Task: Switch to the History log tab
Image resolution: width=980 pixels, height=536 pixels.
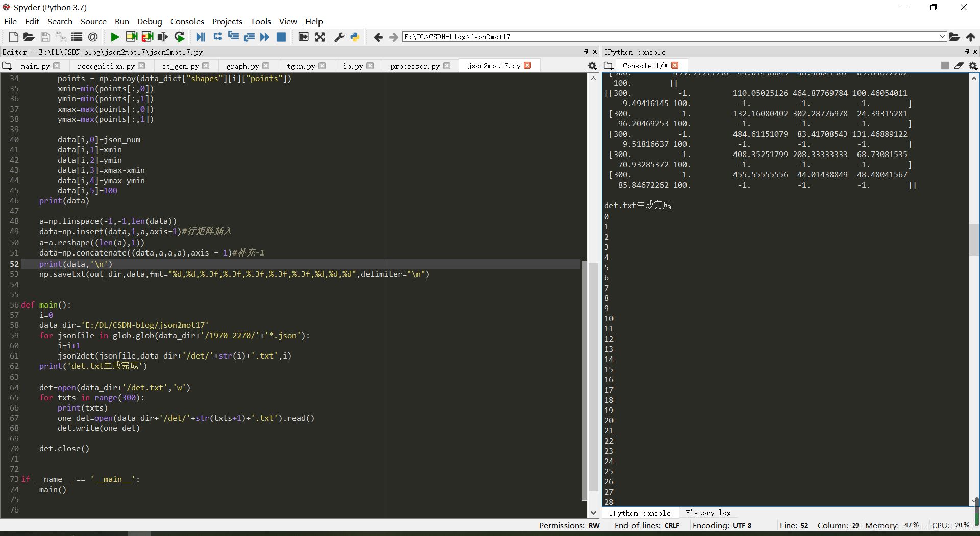Action: [707, 513]
